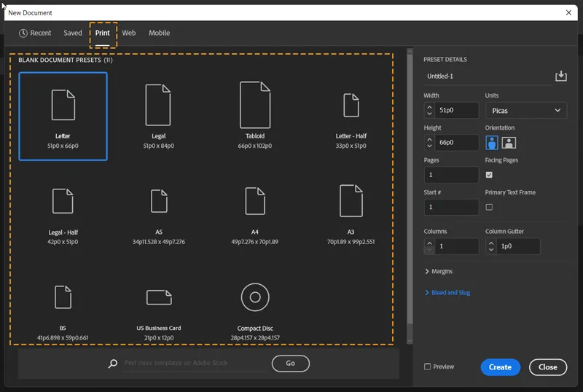Open the Print tab

pos(102,33)
